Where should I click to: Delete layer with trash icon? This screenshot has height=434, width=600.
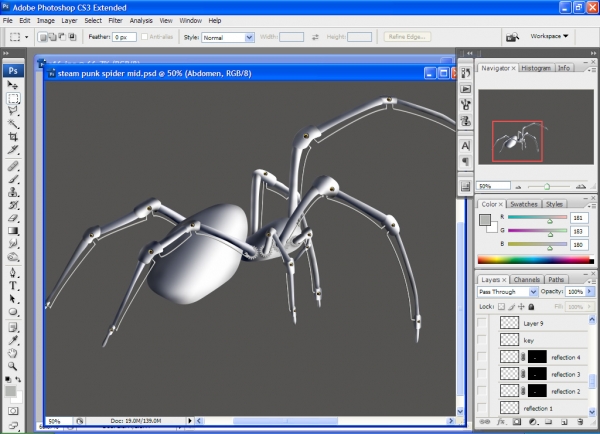coord(580,422)
